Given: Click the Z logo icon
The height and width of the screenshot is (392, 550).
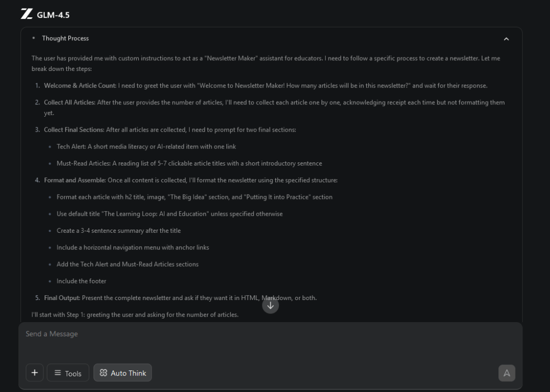Looking at the screenshot, I should click(26, 15).
